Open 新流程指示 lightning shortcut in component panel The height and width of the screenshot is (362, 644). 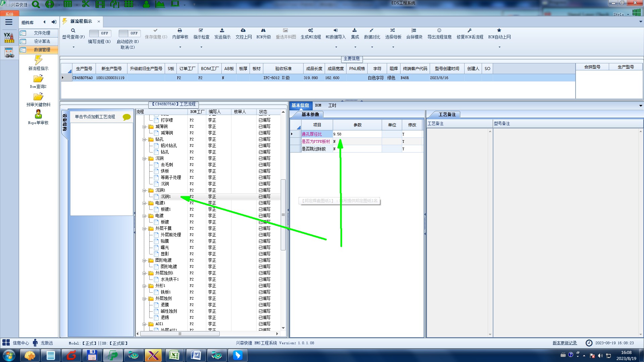pyautogui.click(x=38, y=63)
